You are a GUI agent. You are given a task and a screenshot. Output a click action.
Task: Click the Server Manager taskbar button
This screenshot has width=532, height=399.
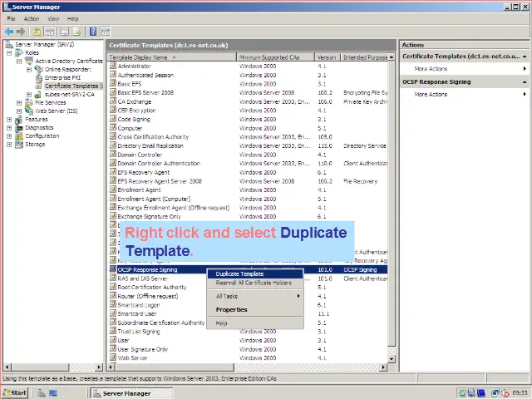click(131, 393)
